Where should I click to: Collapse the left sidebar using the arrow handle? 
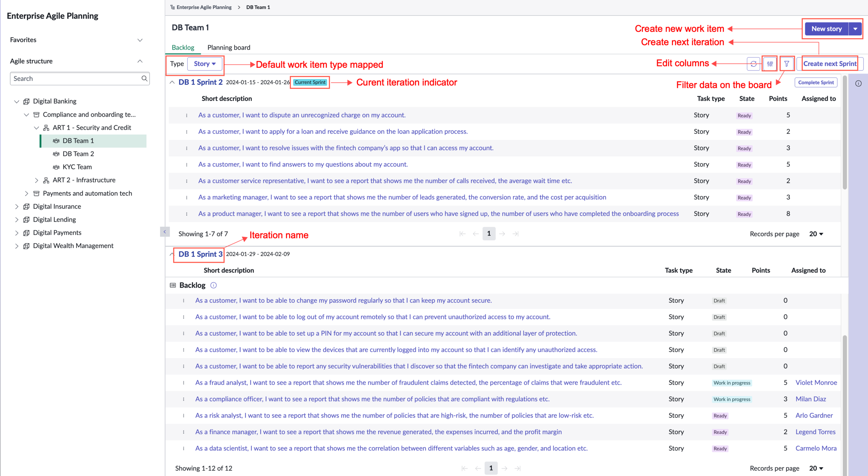tap(164, 232)
